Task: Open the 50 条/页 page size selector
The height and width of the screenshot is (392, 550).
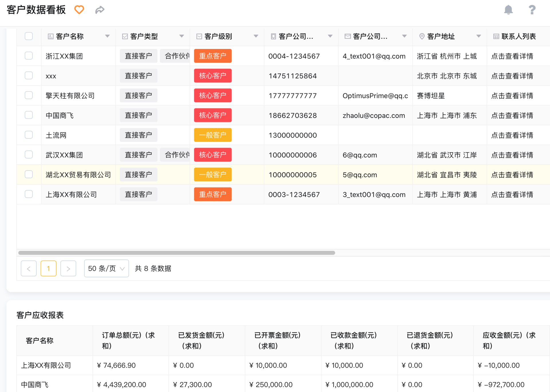Action: pyautogui.click(x=106, y=268)
